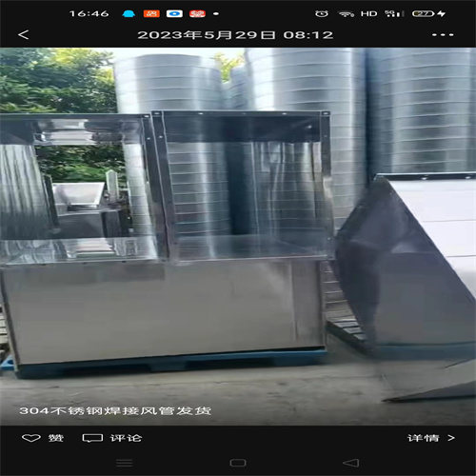Tap the alarm clock status icon
The image size is (476, 476).
pos(322,13)
